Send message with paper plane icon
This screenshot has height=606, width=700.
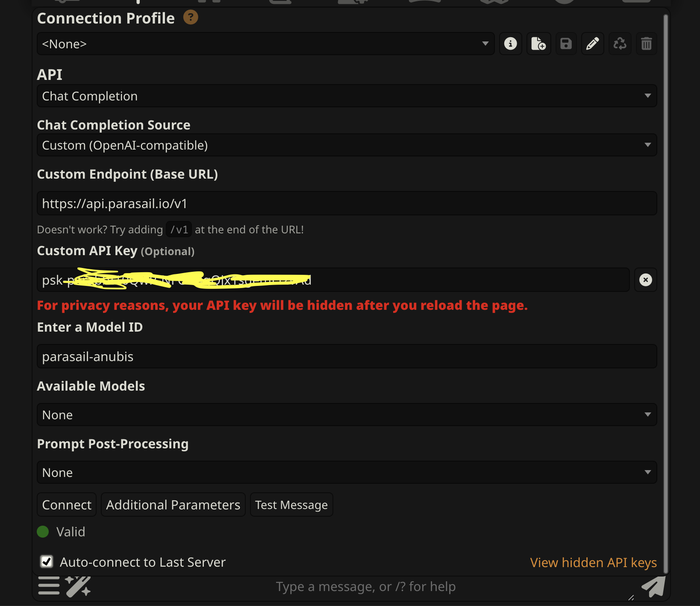click(653, 586)
